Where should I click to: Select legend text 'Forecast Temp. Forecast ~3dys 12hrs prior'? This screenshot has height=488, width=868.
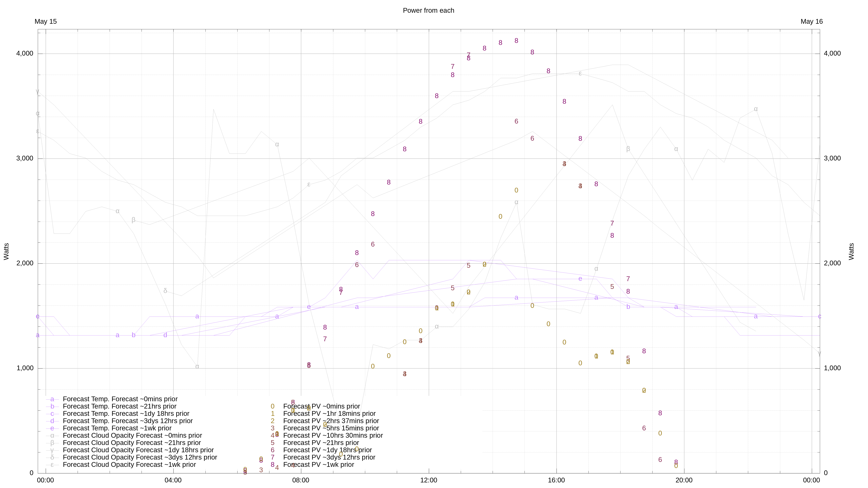click(128, 421)
